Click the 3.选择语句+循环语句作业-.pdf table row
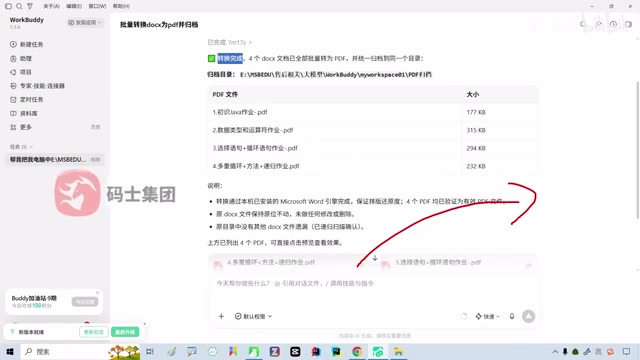The width and height of the screenshot is (640, 360). (x=372, y=148)
